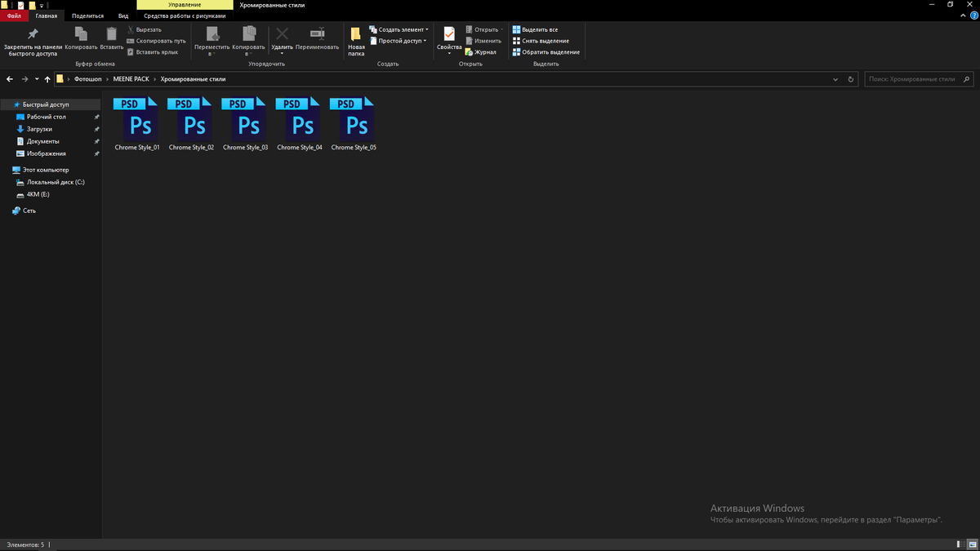Image resolution: width=980 pixels, height=551 pixels.
Task: Click the properties checkmark in quick access toolbar
Action: [20, 5]
